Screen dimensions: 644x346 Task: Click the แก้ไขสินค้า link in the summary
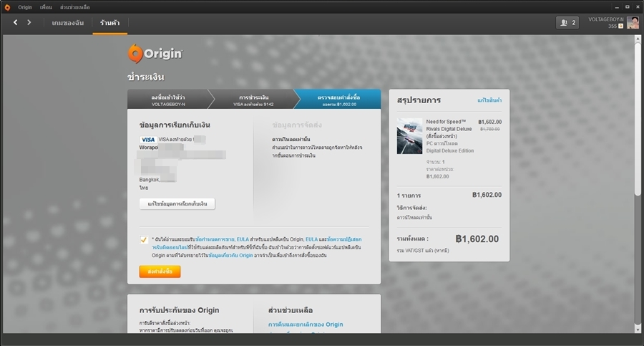pos(489,100)
